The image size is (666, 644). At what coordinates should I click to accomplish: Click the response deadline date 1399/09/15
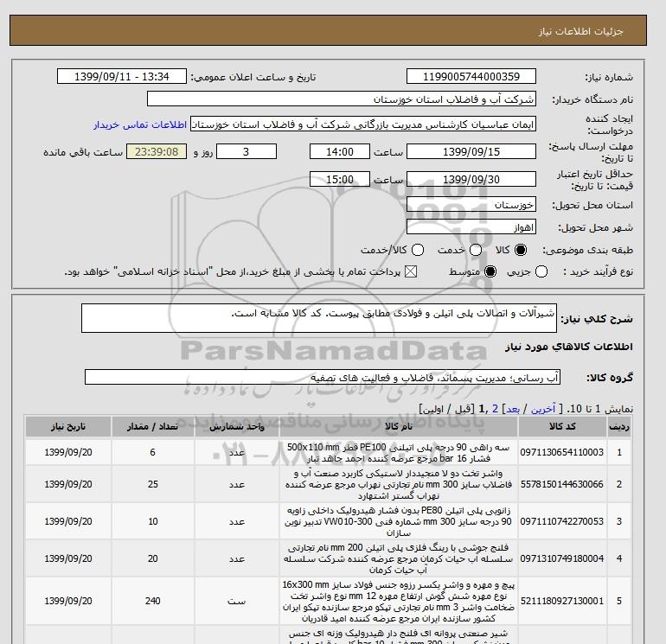(471, 151)
